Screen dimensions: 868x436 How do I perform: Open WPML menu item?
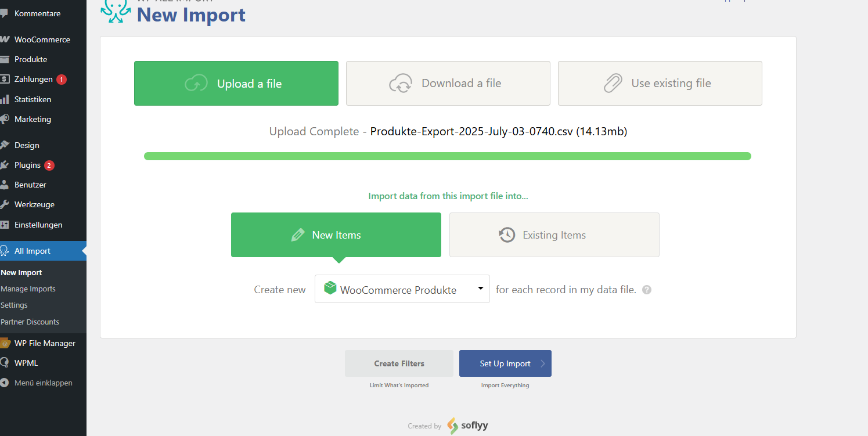coord(43,363)
